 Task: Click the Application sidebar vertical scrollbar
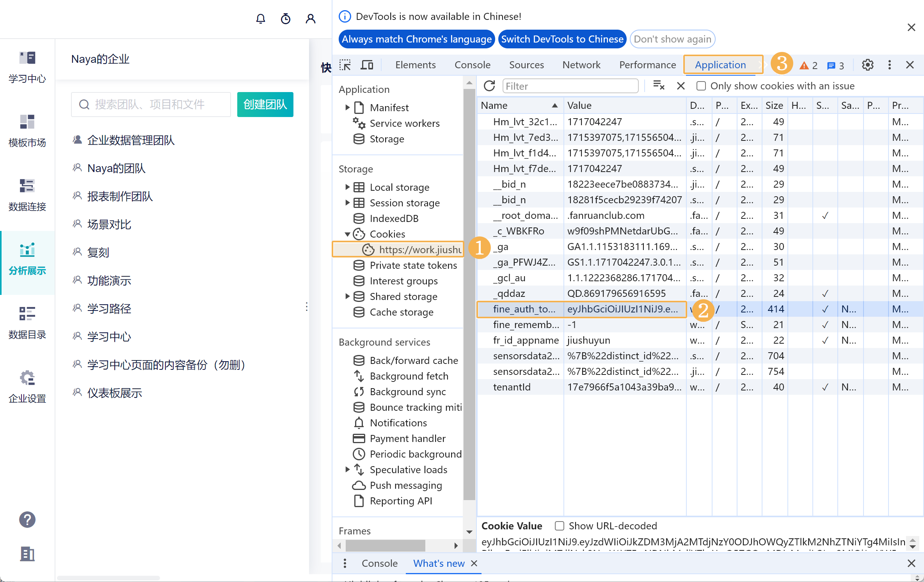469,294
